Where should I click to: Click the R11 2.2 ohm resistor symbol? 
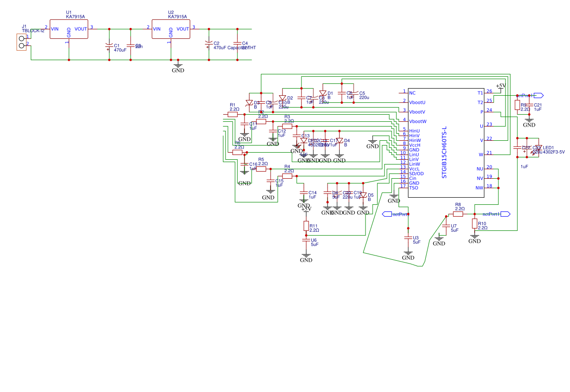(306, 226)
